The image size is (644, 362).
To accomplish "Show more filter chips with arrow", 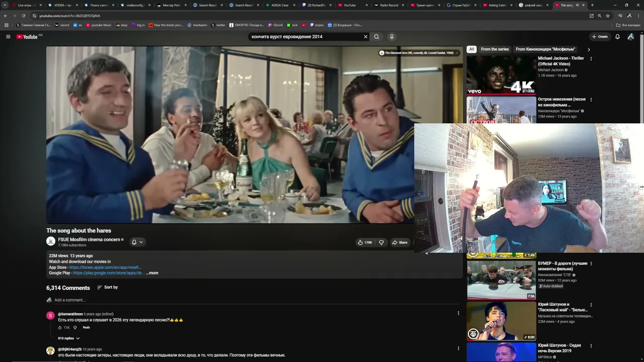I will [x=589, y=49].
